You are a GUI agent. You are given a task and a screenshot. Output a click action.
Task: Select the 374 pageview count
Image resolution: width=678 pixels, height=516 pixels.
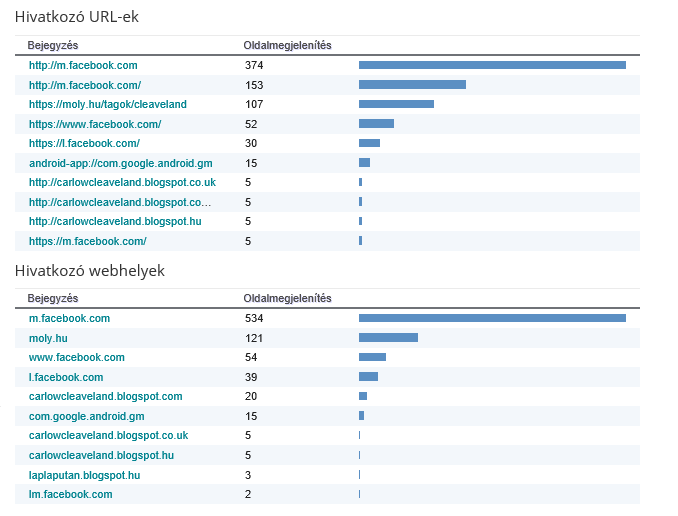tap(254, 65)
